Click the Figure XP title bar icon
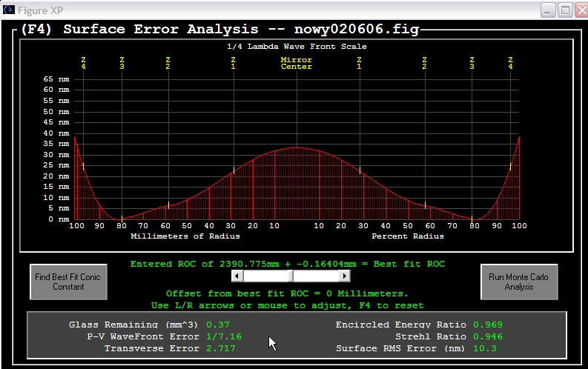The image size is (588, 369). (9, 10)
